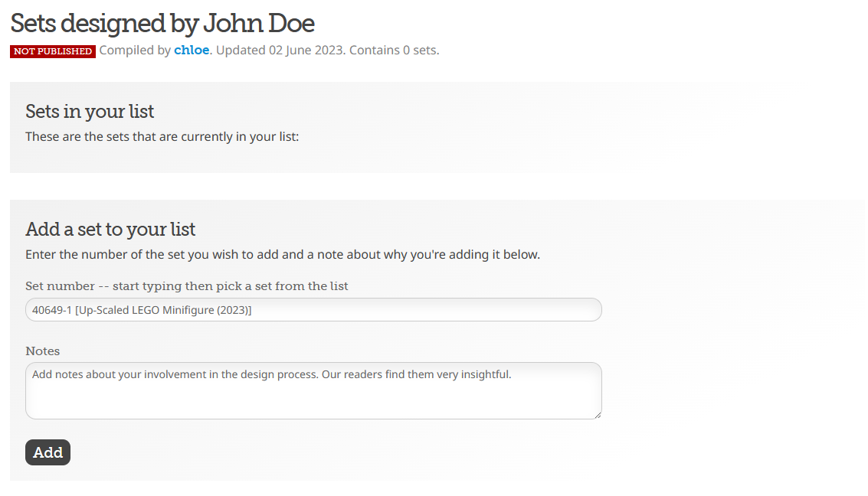The height and width of the screenshot is (496, 868).
Task: Click the 'Notes' field label
Action: pos(43,351)
